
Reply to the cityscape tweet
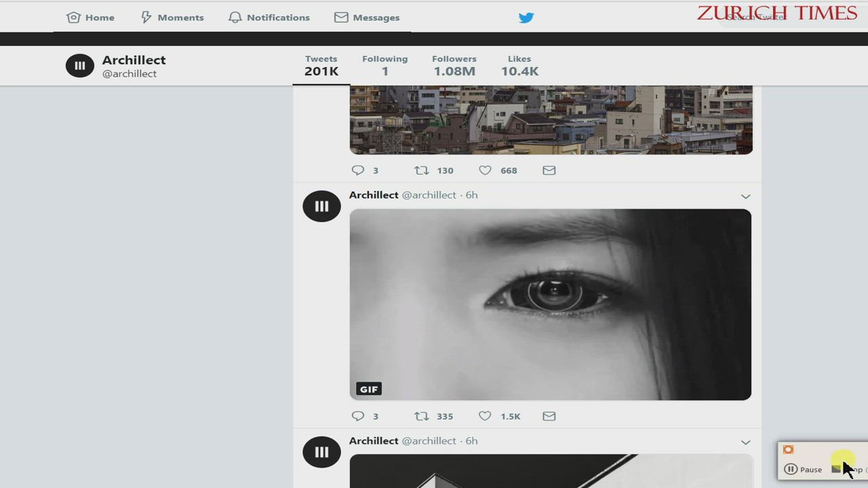click(x=358, y=170)
